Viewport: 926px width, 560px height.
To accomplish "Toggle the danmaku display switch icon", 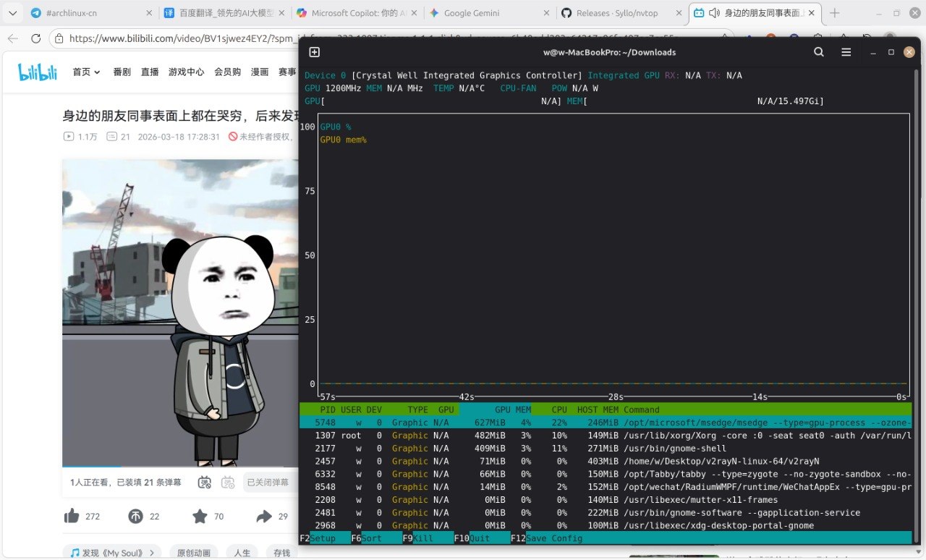I will point(205,482).
